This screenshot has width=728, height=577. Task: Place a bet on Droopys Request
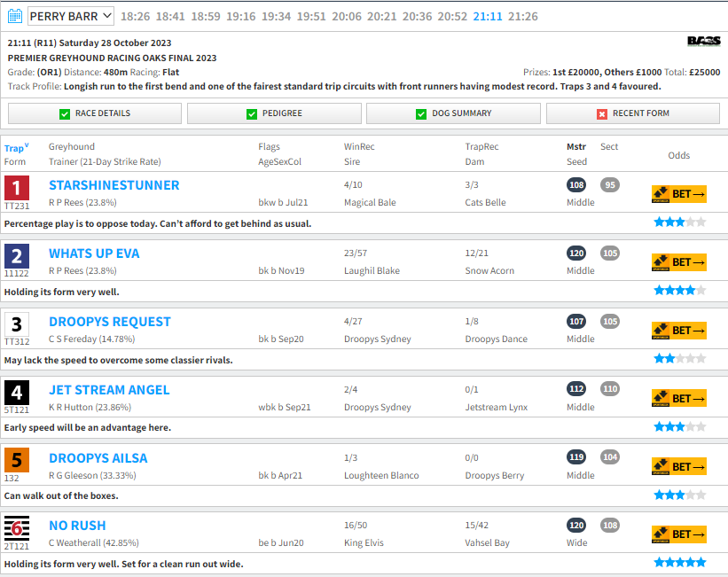(678, 331)
